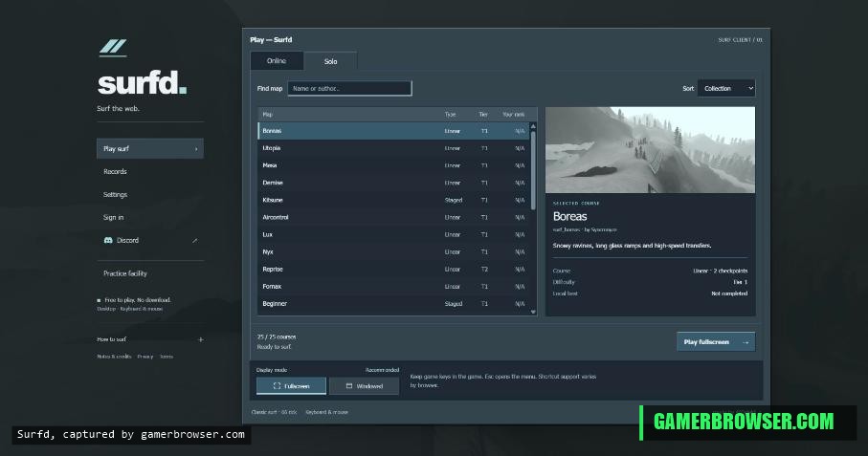Open Settings in sidebar
868x456 pixels.
tap(115, 195)
